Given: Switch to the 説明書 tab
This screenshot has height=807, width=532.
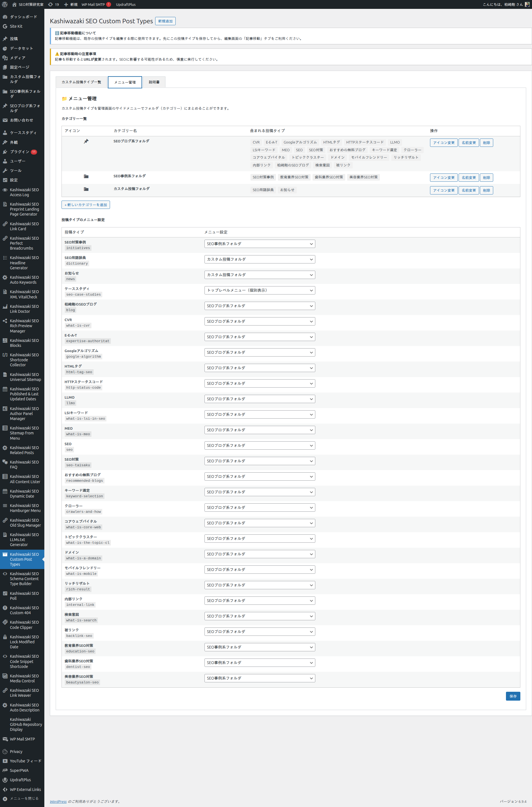Looking at the screenshot, I should (154, 82).
